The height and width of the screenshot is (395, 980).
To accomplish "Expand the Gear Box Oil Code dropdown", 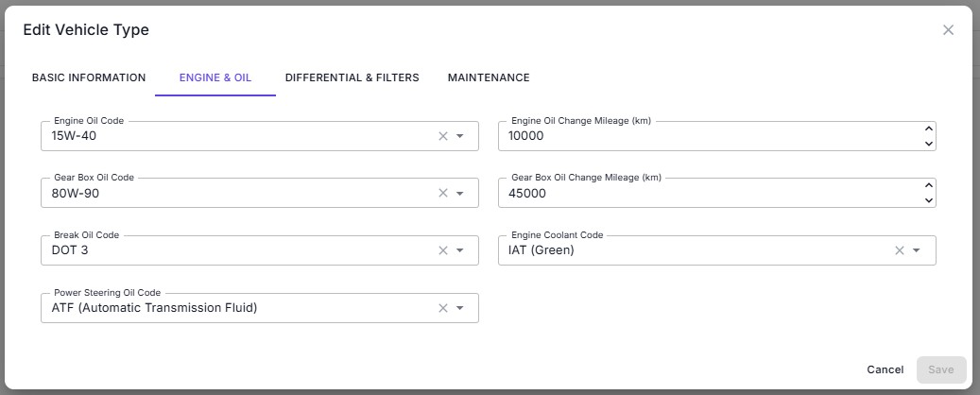I will (460, 194).
